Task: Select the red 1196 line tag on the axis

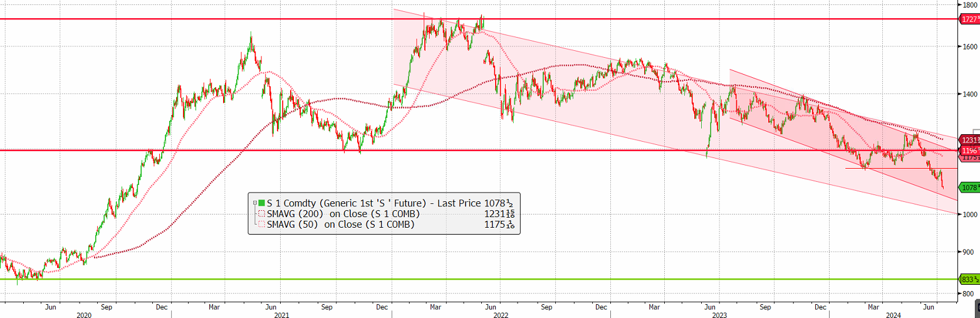Action: (969, 151)
